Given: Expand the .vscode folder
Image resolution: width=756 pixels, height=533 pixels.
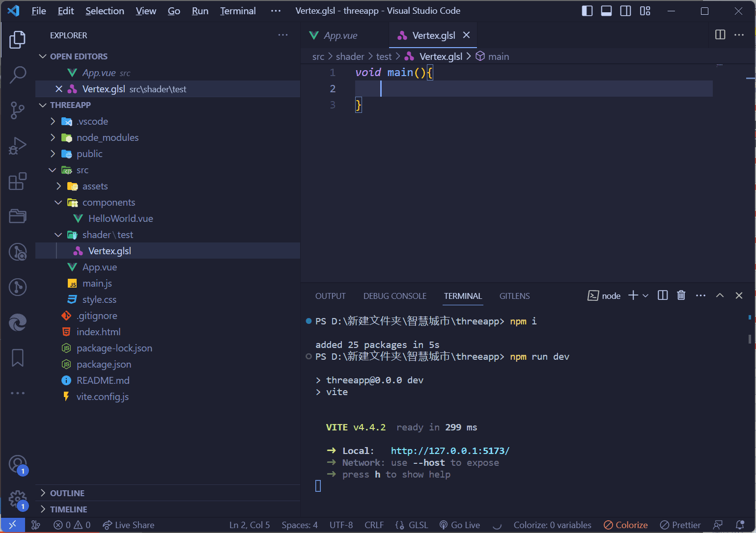Looking at the screenshot, I should (x=53, y=121).
